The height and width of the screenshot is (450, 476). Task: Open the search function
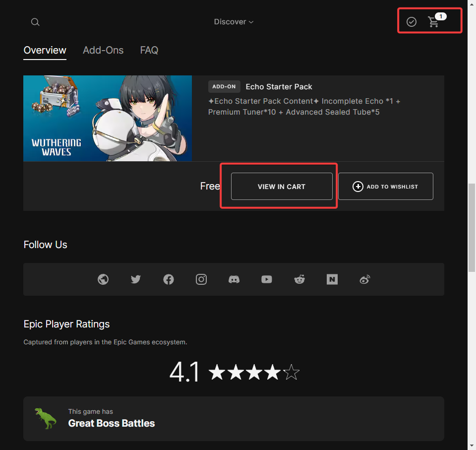point(35,22)
